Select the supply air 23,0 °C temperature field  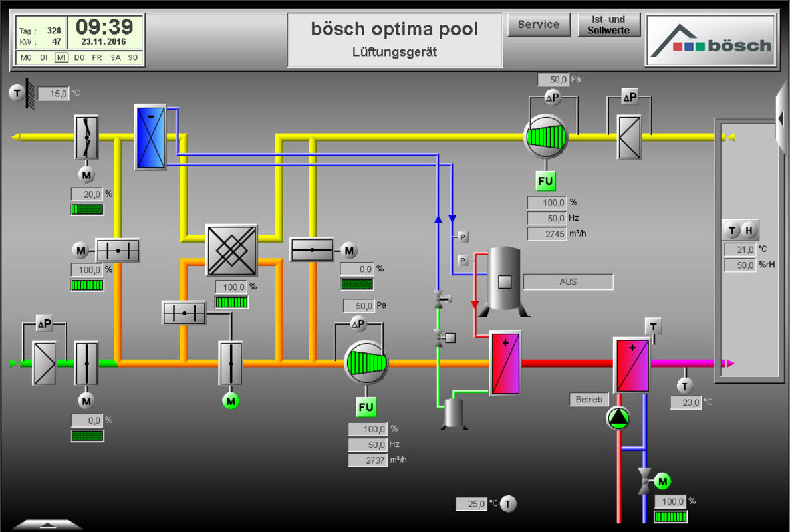685,402
